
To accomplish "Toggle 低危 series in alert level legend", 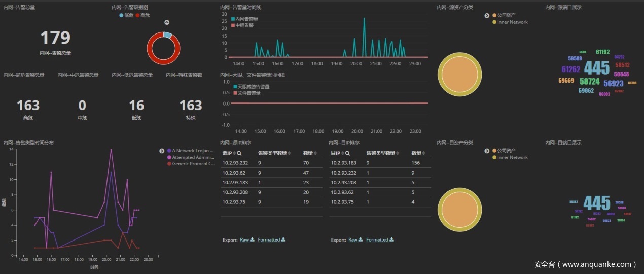I will coord(127,16).
